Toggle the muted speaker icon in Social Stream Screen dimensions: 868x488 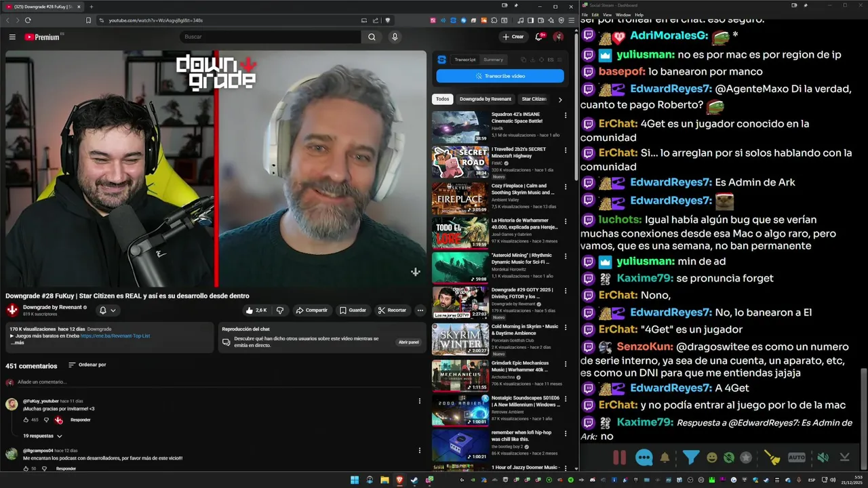pyautogui.click(x=823, y=457)
